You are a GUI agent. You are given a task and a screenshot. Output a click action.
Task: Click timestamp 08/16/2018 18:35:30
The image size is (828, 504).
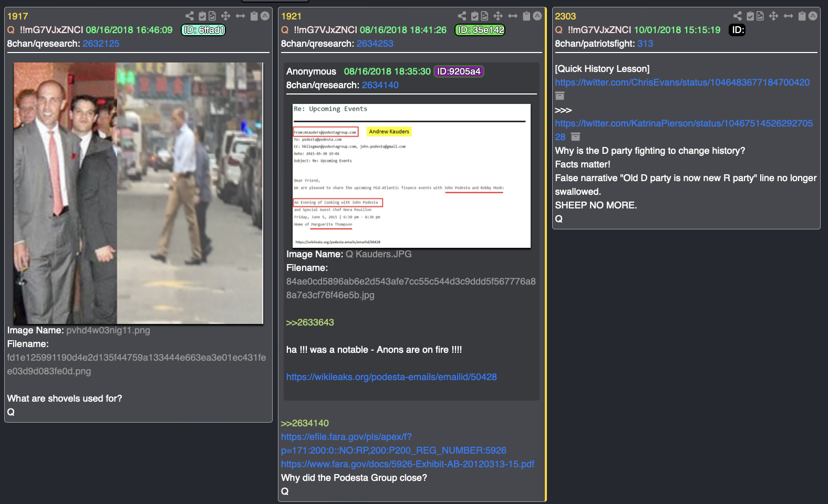click(x=387, y=71)
